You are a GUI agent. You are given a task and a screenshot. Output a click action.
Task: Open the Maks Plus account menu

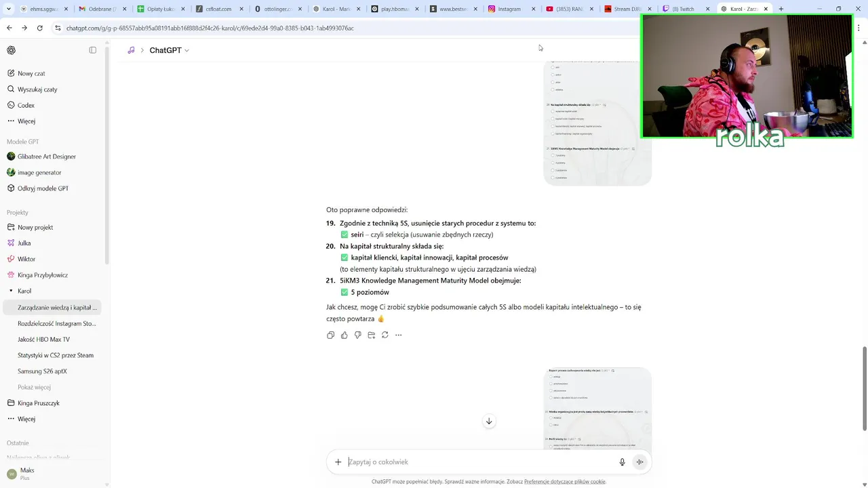51,474
